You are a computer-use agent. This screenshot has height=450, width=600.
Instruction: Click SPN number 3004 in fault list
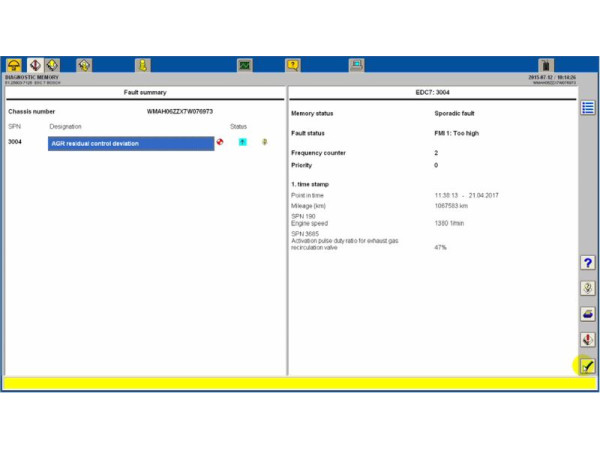(15, 142)
